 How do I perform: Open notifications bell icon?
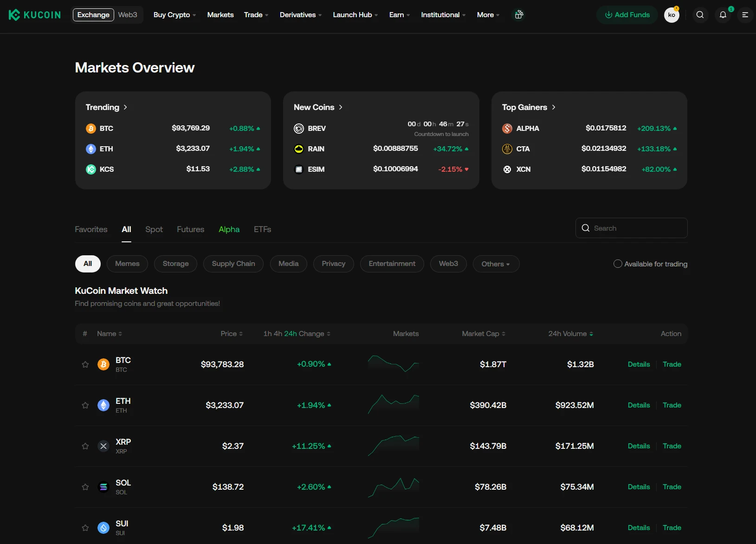coord(723,15)
